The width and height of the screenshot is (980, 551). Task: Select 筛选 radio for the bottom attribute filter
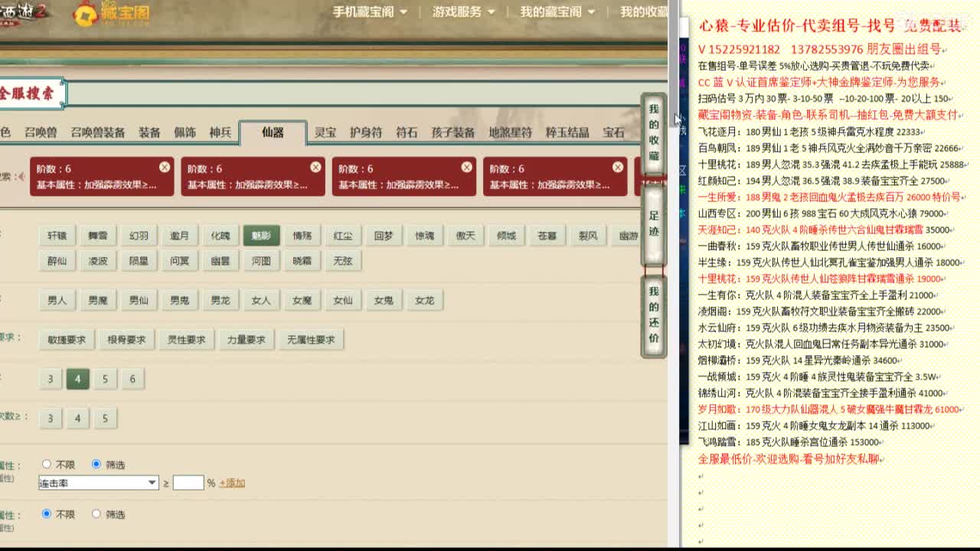tap(96, 514)
